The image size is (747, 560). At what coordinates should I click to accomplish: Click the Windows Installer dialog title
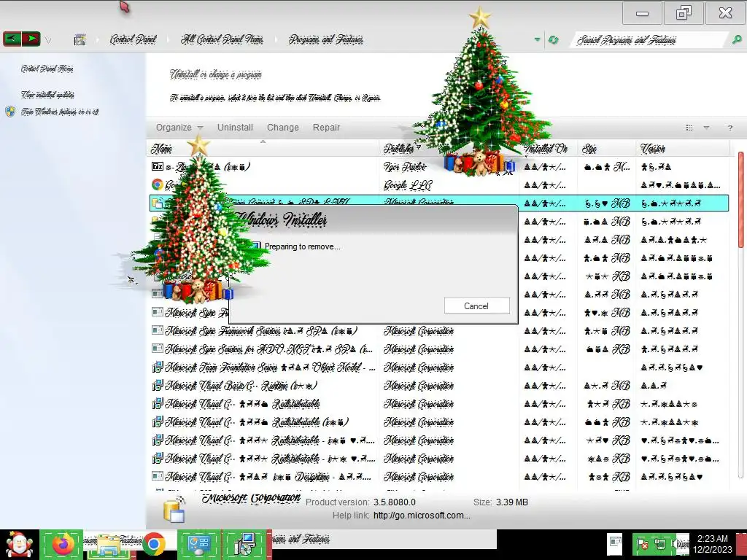tap(282, 219)
